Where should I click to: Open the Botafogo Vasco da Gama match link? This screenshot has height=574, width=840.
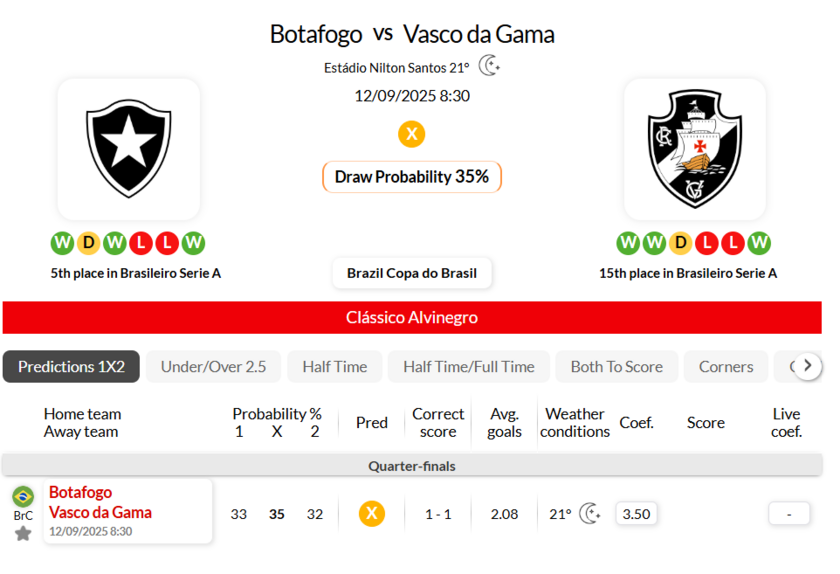[x=100, y=502]
